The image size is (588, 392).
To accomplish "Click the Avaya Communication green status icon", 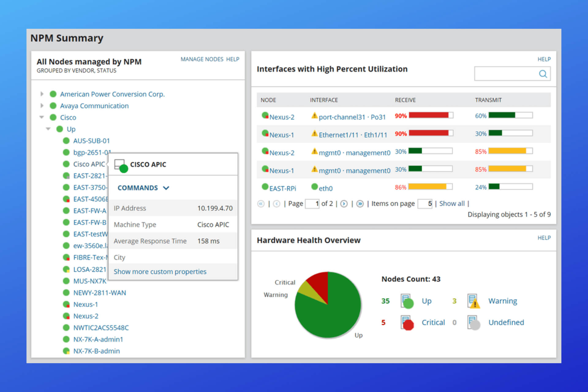I will tap(53, 106).
